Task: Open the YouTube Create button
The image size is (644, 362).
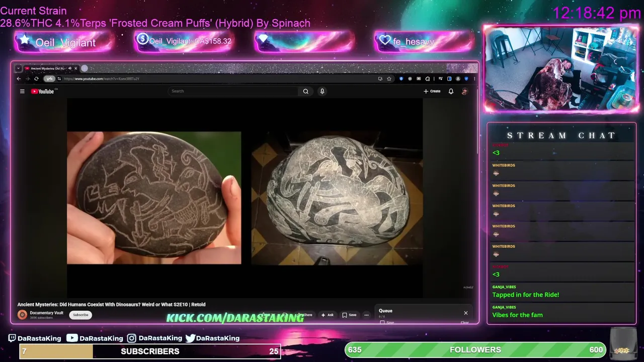Action: (x=432, y=91)
